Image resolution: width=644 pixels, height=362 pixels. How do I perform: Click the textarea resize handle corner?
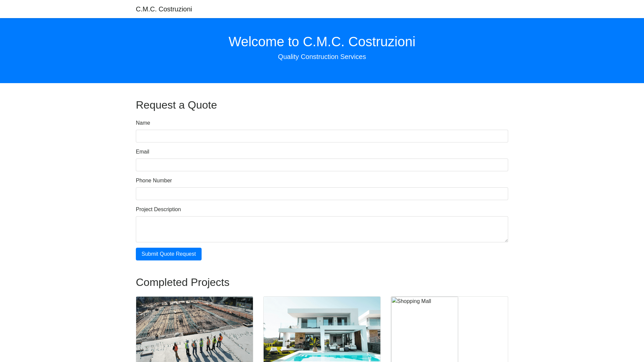click(x=506, y=240)
